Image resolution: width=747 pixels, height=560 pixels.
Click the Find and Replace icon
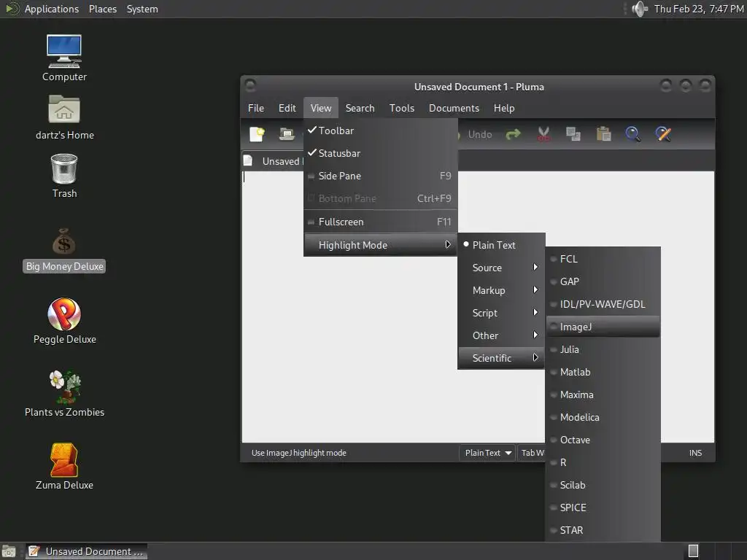[x=663, y=134]
